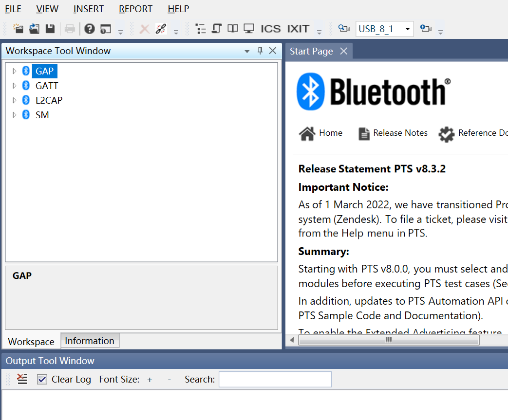Open Reference Docs link
The image size is (508, 420).
483,133
